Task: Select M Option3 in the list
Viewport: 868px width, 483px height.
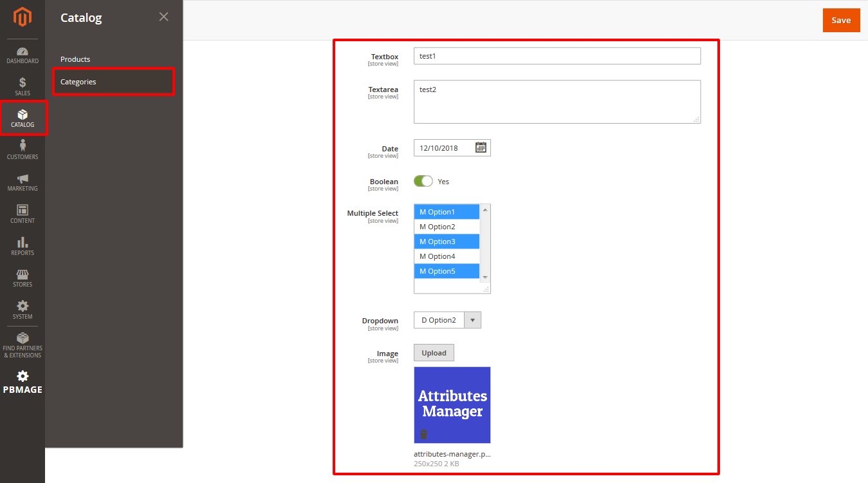Action: pyautogui.click(x=447, y=241)
